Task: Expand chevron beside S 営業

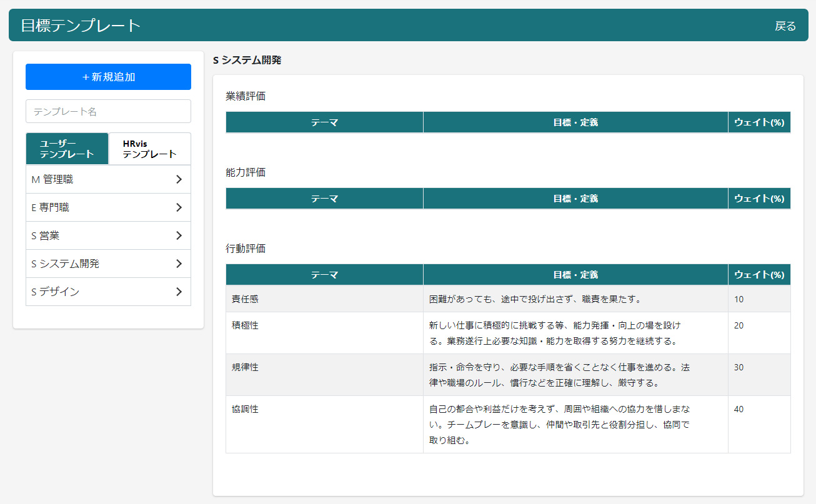Action: [x=179, y=235]
